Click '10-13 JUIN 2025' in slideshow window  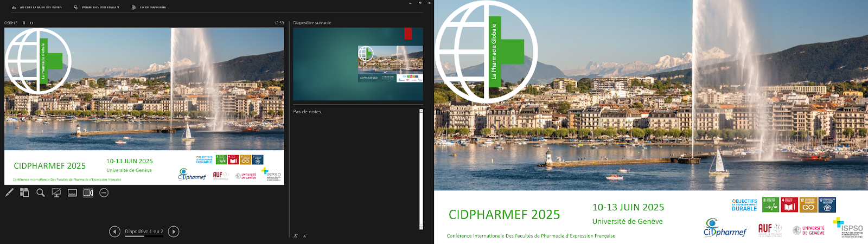point(628,207)
